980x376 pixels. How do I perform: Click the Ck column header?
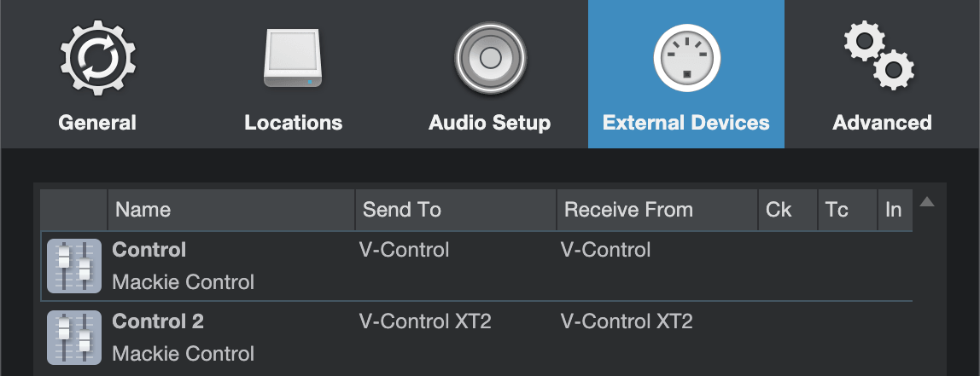(x=779, y=210)
